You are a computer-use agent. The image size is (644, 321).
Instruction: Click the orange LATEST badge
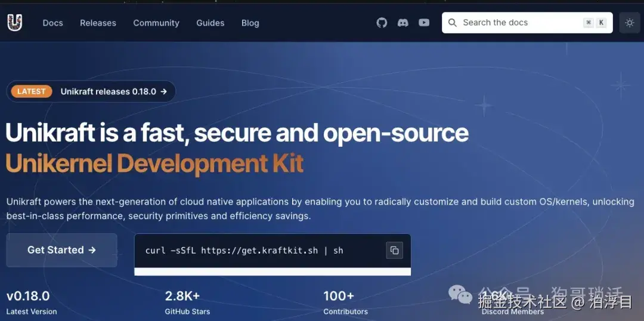pos(32,92)
